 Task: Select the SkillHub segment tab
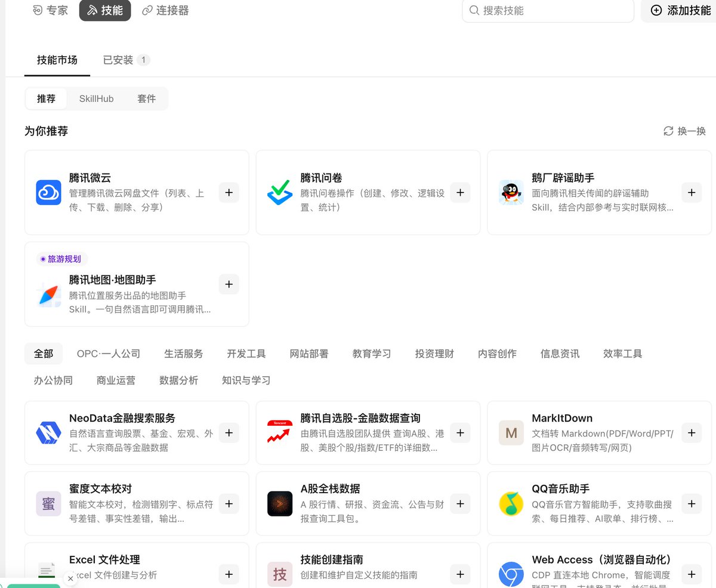pos(97,98)
